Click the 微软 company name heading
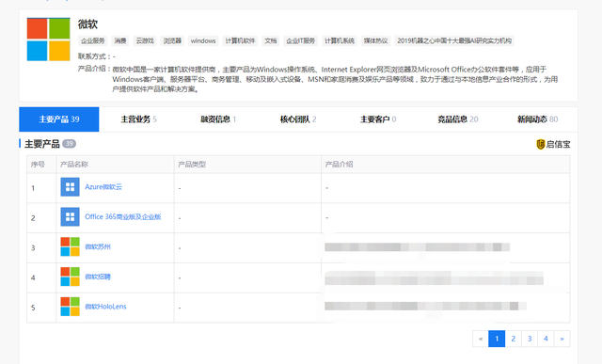 tap(87, 24)
